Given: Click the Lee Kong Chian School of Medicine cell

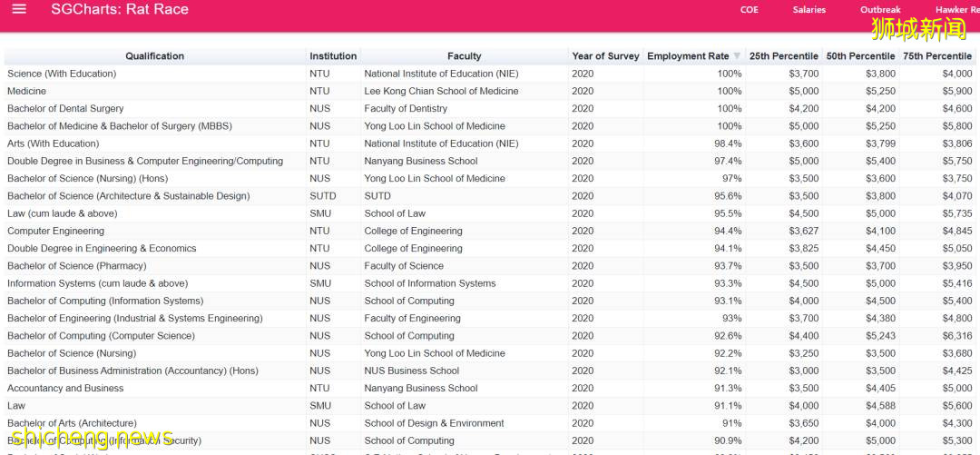Looking at the screenshot, I should pos(441,91).
